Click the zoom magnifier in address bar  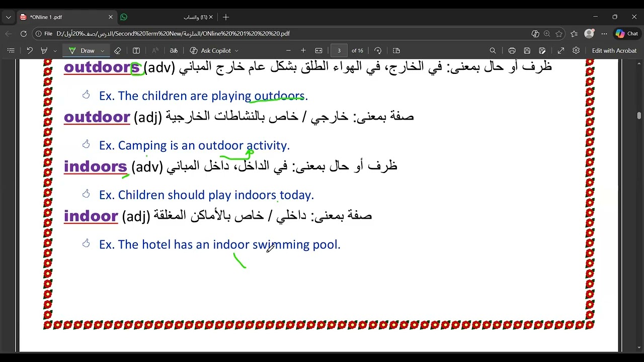click(547, 34)
